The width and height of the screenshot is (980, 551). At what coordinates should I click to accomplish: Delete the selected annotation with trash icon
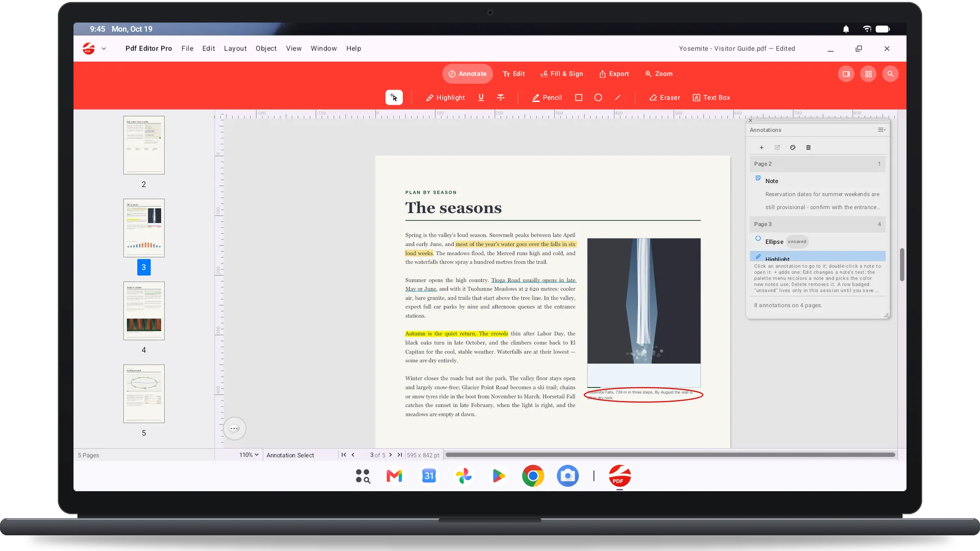click(x=808, y=148)
